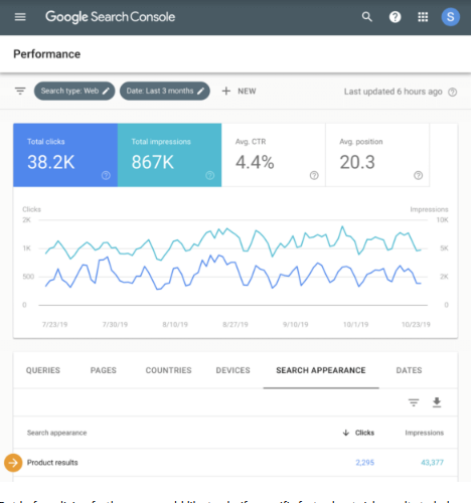The height and width of the screenshot is (503, 472).
Task: Add a new filter with the NEW button
Action: click(239, 91)
